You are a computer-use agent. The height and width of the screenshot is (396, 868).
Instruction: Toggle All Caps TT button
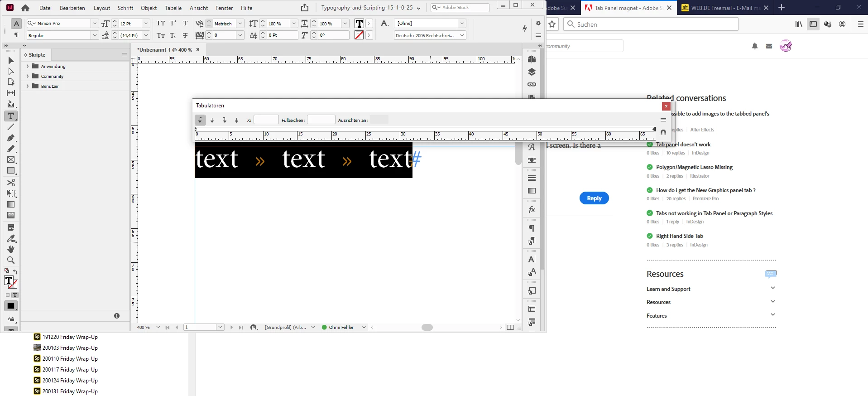(x=161, y=23)
